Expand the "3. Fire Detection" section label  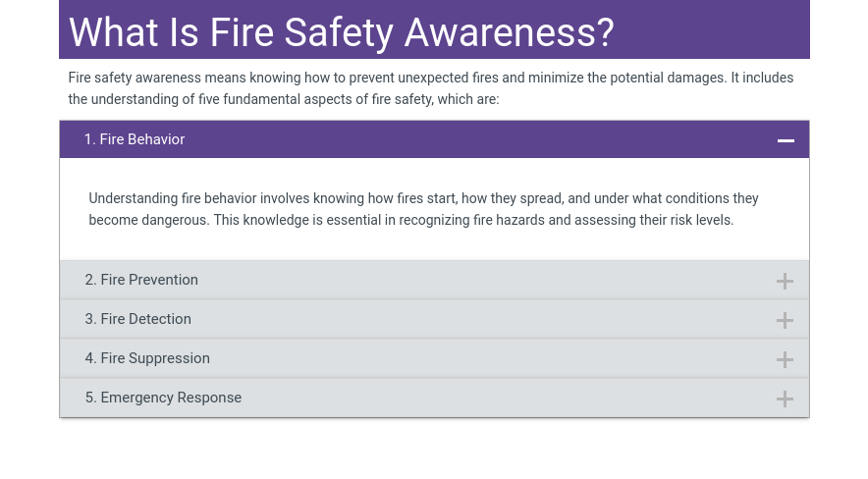pos(137,319)
